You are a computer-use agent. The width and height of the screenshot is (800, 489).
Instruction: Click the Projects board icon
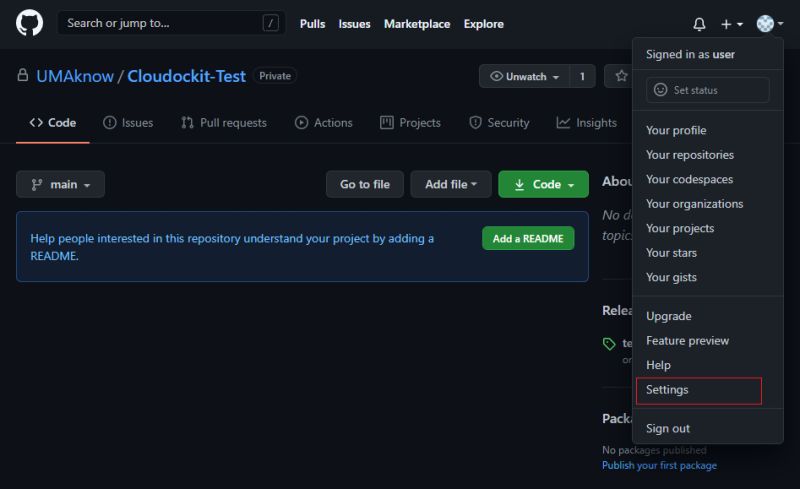(387, 123)
